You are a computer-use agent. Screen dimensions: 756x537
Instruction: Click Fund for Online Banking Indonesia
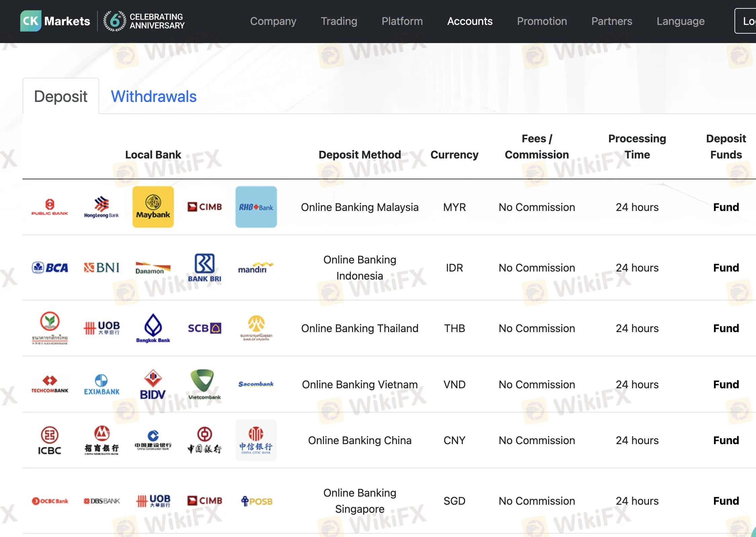point(726,267)
